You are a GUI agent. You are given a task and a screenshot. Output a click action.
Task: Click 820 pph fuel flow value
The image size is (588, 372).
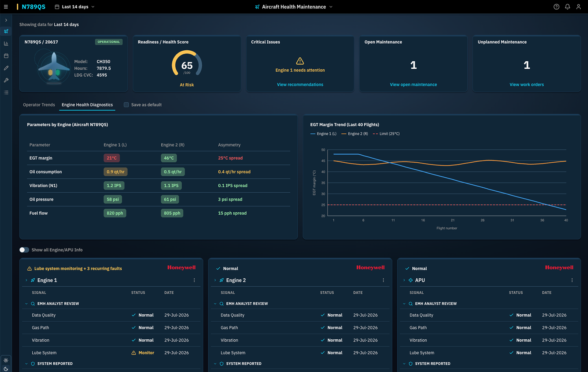pos(115,213)
